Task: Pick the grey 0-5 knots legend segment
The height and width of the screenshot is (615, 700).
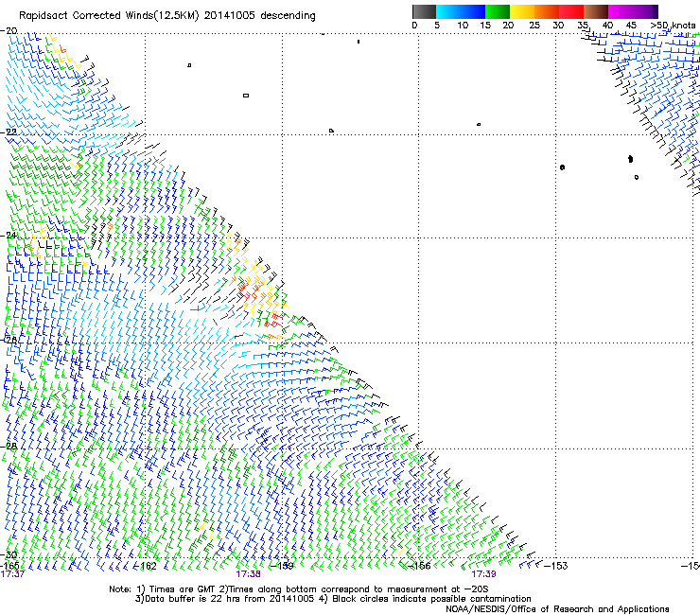Action: (x=424, y=11)
